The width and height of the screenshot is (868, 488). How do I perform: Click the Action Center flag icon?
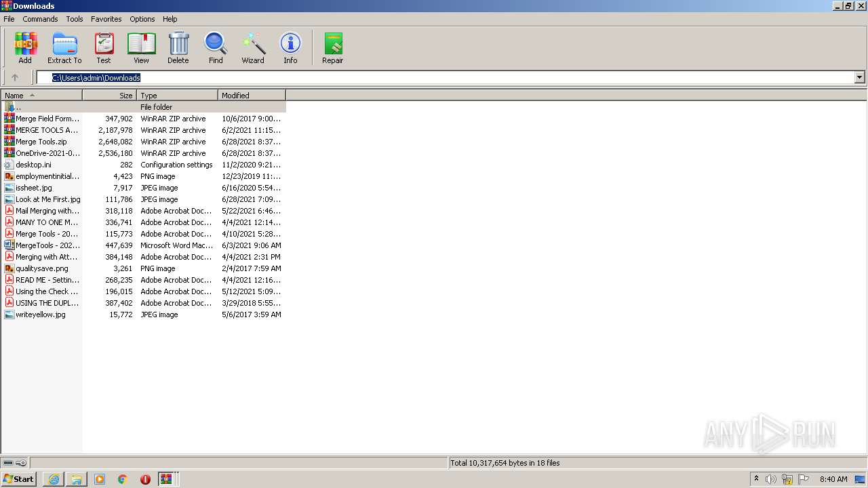pyautogui.click(x=804, y=479)
